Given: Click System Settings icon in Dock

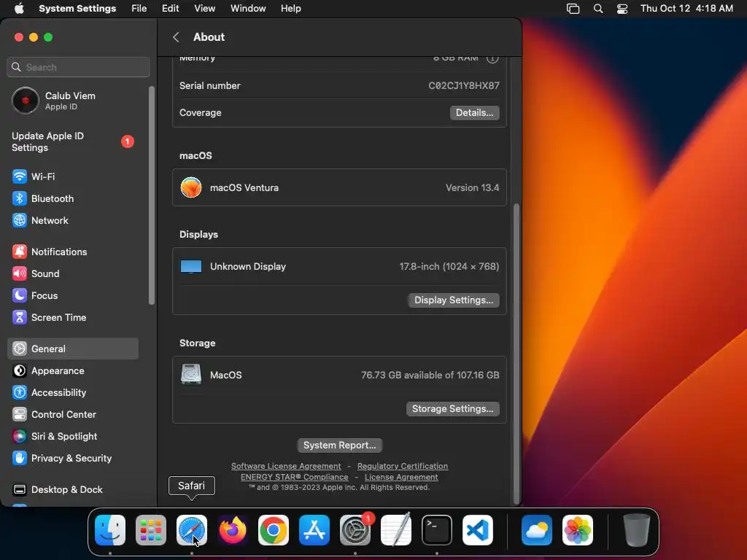Looking at the screenshot, I should [x=355, y=530].
